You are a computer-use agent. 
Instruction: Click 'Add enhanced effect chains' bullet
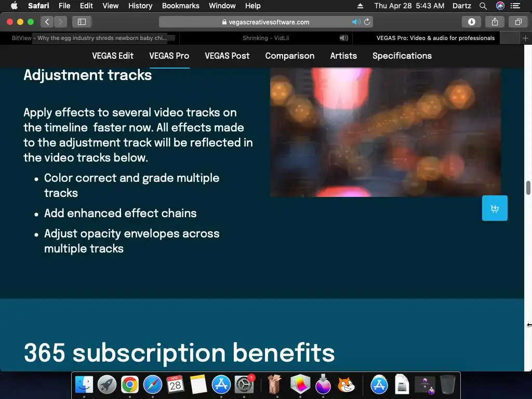121,213
